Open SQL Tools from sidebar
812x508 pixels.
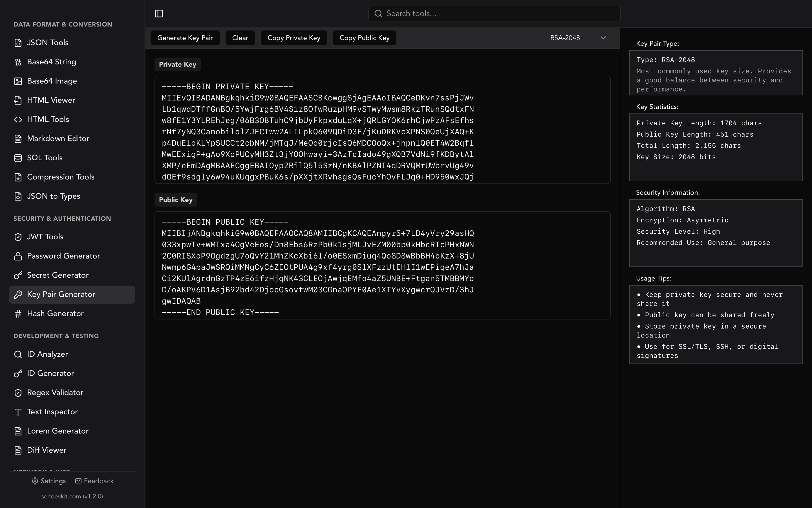tap(72, 157)
